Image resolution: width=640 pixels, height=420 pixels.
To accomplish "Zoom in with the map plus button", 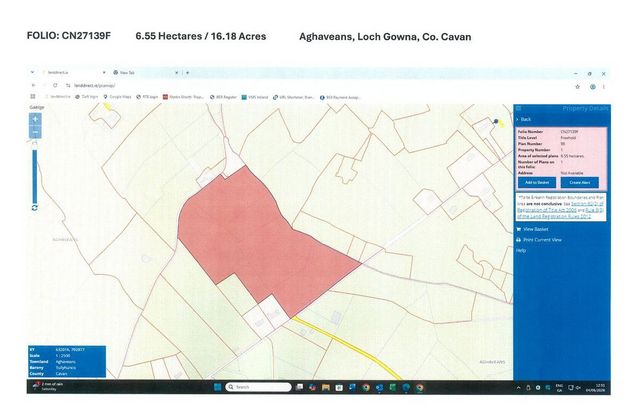I will (x=35, y=119).
